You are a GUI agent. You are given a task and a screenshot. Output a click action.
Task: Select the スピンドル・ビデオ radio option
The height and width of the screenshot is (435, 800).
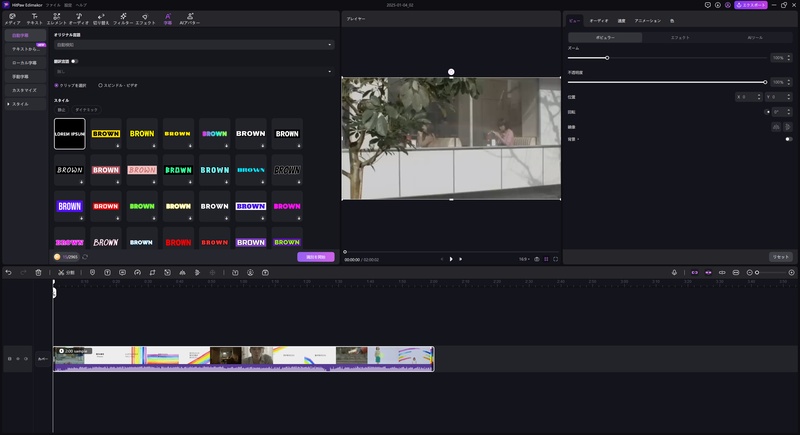tap(118, 85)
